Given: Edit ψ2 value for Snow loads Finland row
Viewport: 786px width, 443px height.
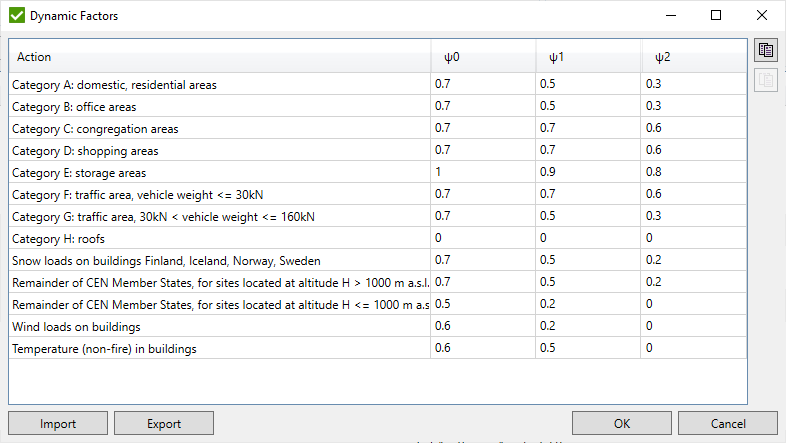Looking at the screenshot, I should pos(693,261).
